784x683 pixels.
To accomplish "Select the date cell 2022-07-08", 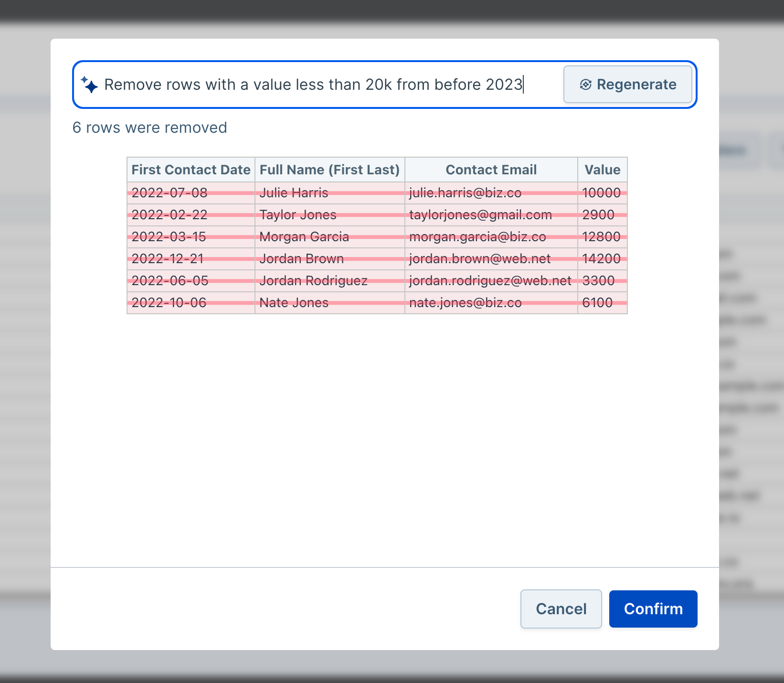I will (x=191, y=193).
